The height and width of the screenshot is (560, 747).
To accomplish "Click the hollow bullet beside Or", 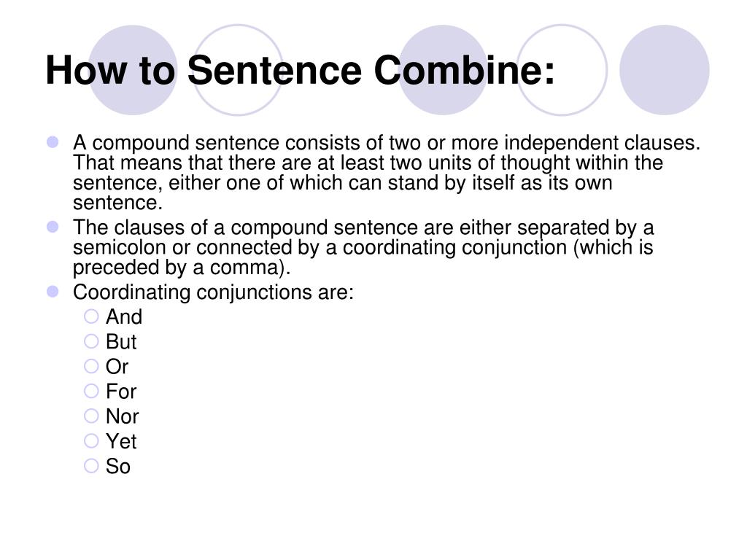I will tap(91, 366).
